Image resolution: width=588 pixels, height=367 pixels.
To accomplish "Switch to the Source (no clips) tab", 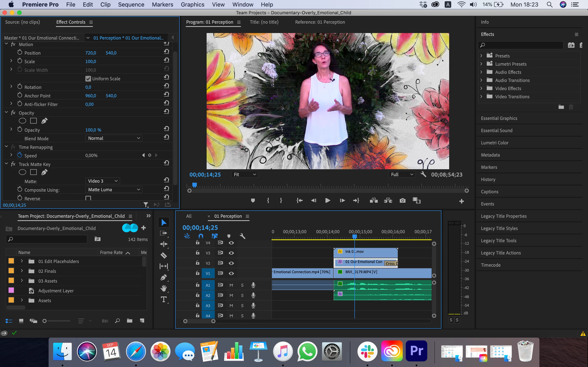I will [23, 22].
